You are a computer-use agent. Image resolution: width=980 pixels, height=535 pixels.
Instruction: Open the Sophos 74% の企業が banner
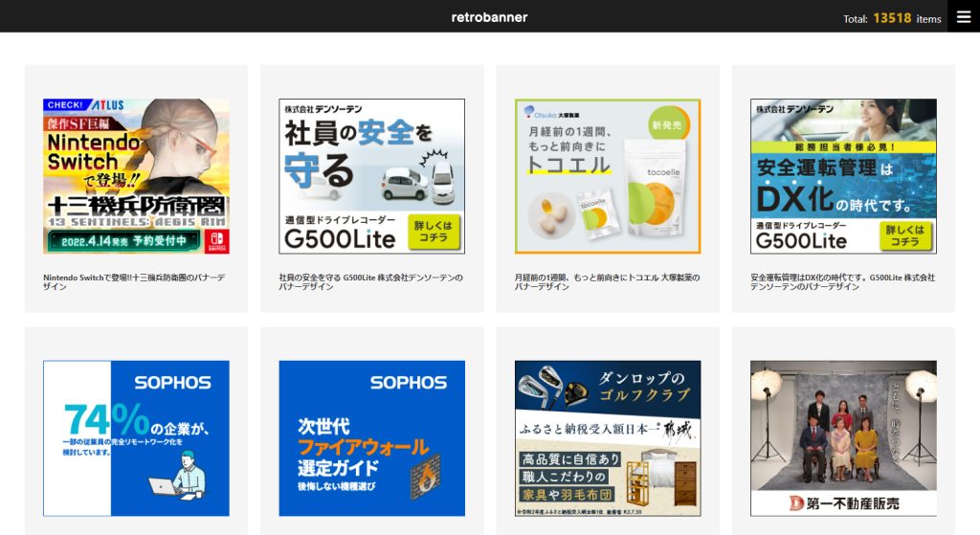click(136, 438)
